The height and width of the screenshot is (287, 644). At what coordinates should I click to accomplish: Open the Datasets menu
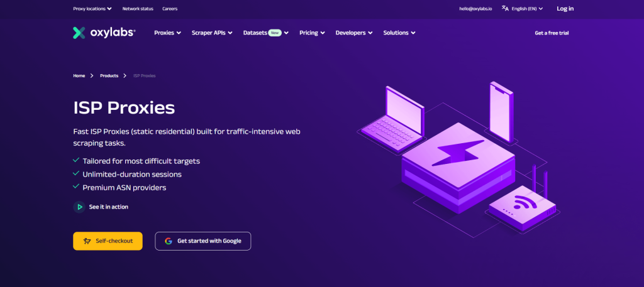265,33
